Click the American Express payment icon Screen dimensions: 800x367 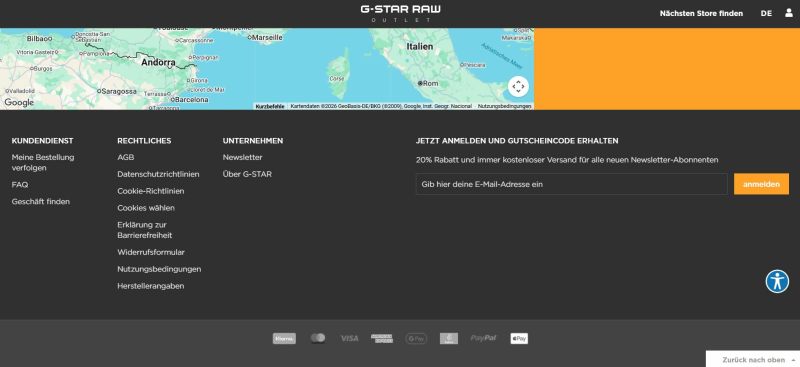[382, 338]
